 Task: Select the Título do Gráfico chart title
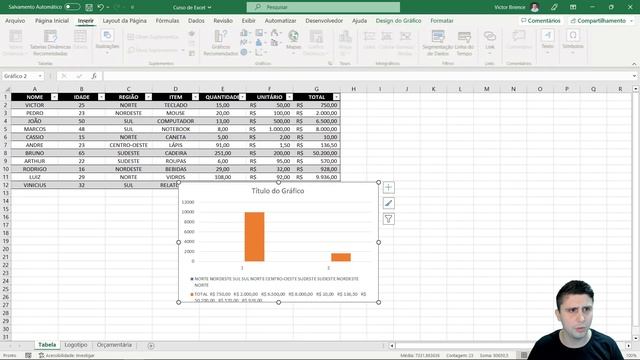coord(278,191)
